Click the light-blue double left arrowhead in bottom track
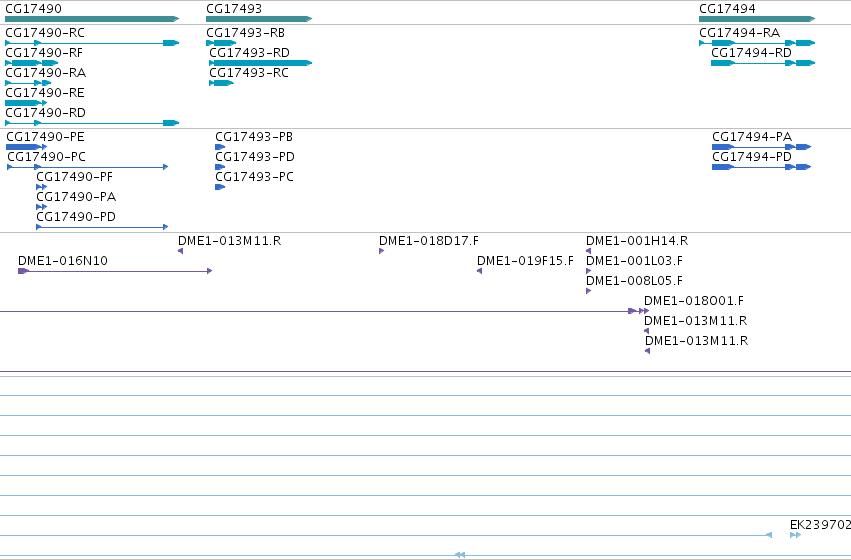851x560 pixels. click(x=460, y=555)
